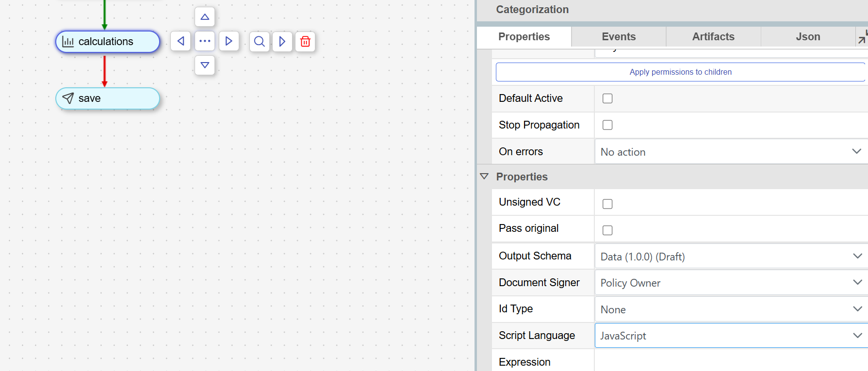Switch to the Events tab

coord(619,37)
